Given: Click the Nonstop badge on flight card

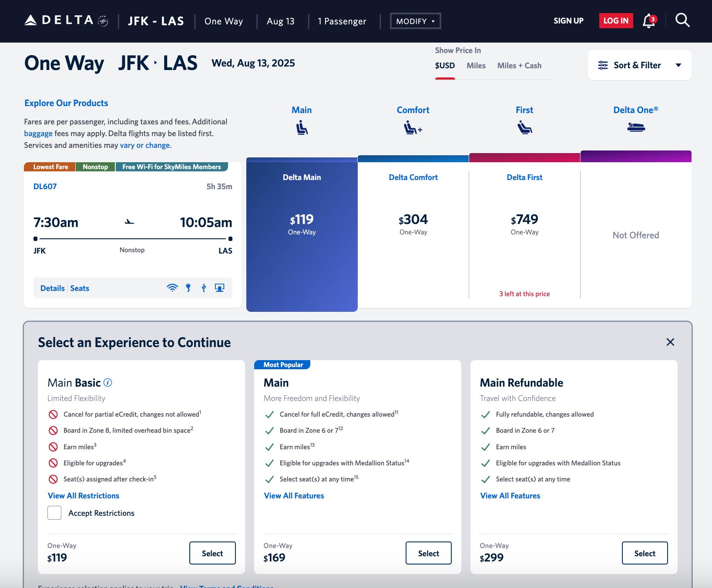Looking at the screenshot, I should [x=95, y=167].
